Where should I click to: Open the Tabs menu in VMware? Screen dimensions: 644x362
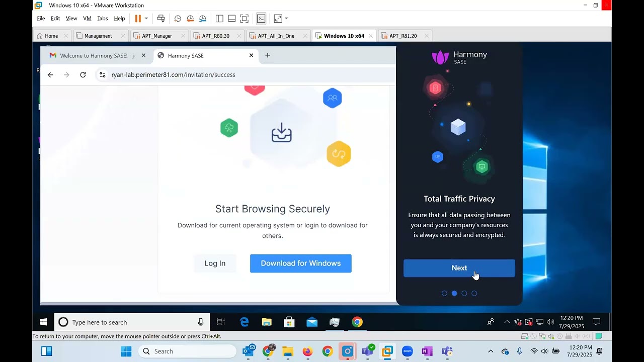click(103, 19)
